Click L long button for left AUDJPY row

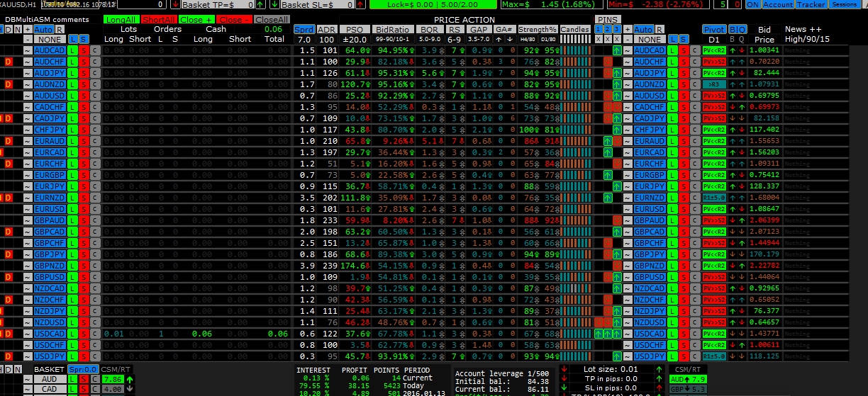click(x=73, y=73)
